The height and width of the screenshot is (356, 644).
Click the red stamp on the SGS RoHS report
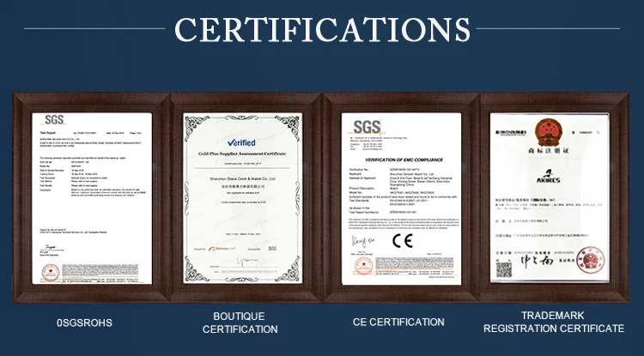coord(51,272)
